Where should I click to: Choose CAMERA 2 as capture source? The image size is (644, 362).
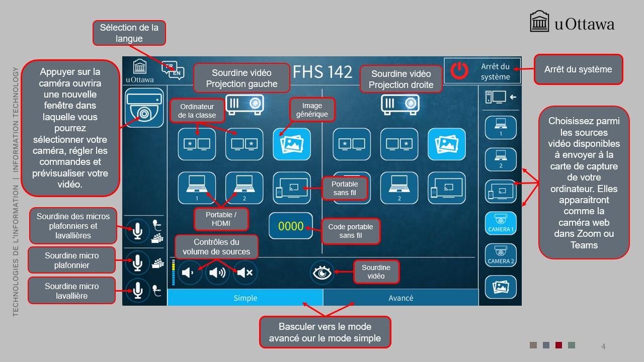[x=501, y=255]
